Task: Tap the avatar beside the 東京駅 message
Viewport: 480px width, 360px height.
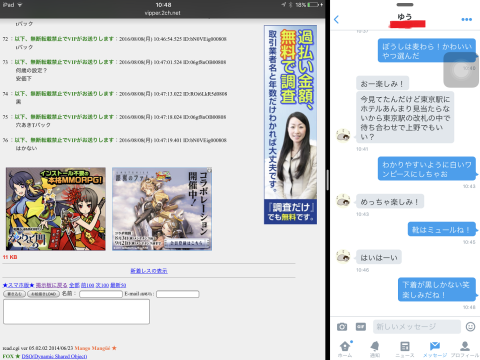Action: 343,136
